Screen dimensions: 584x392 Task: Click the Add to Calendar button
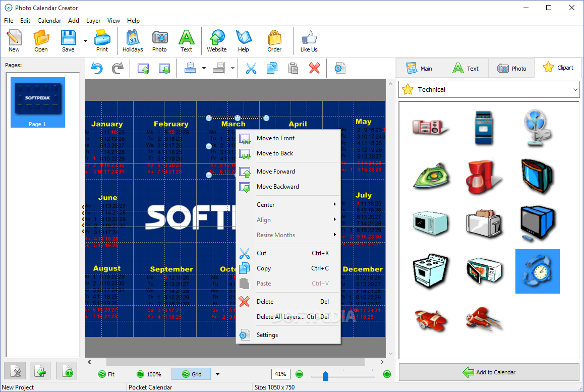tap(489, 372)
